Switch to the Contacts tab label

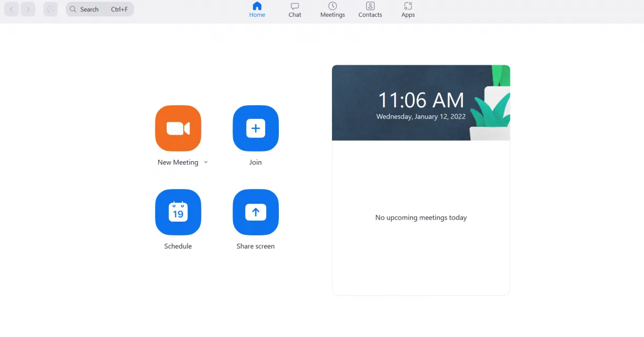pos(370,15)
